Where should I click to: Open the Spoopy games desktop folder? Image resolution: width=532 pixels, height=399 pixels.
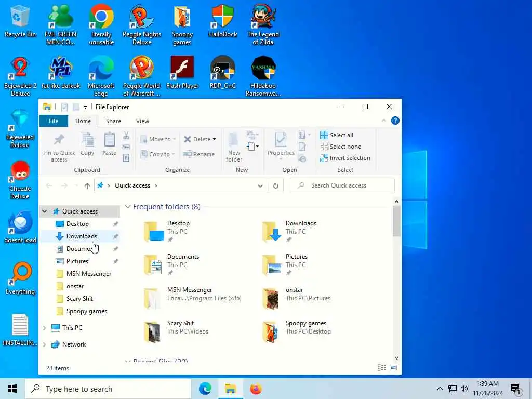click(182, 24)
